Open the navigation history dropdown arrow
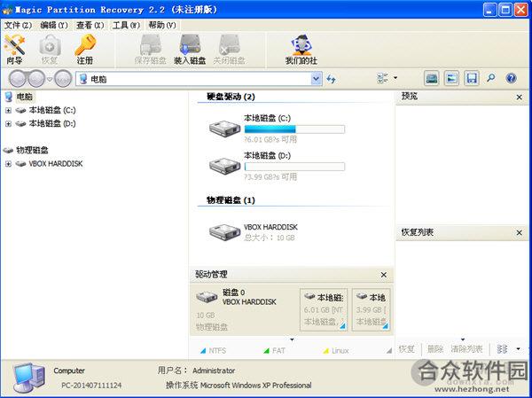 50,80
